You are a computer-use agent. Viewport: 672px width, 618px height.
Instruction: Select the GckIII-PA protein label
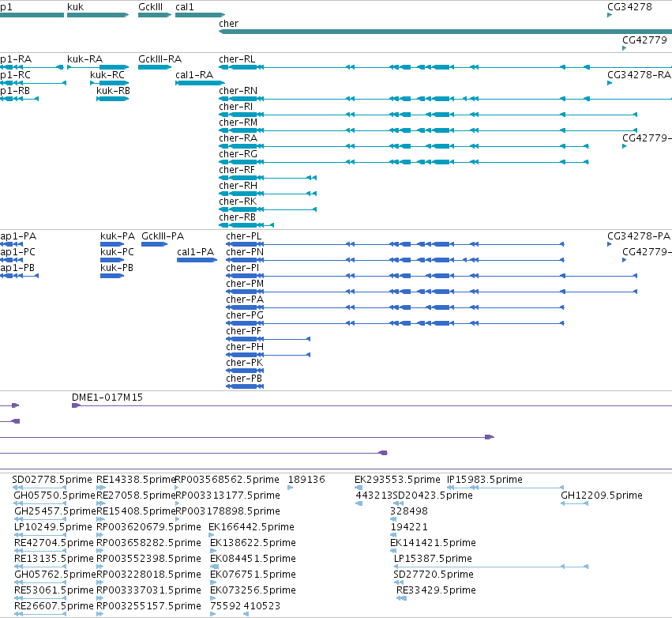163,236
